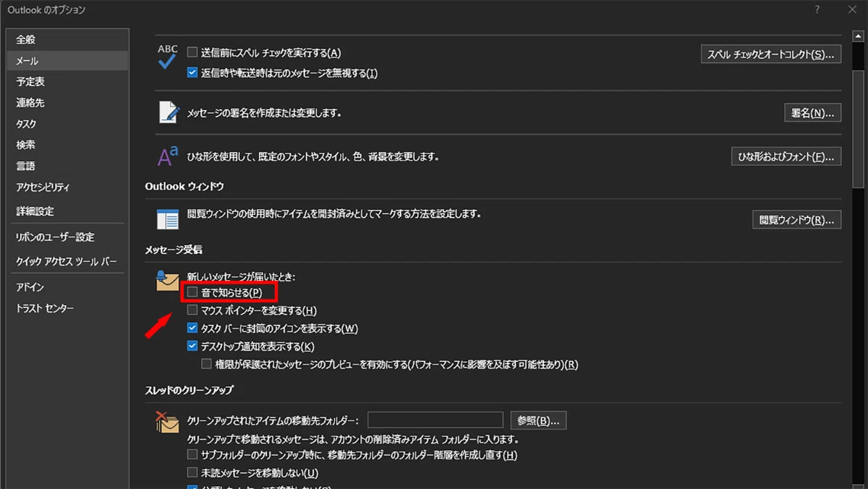Viewport: 868px width, 489px height.
Task: Click the ABC spell check icon
Action: (168, 56)
